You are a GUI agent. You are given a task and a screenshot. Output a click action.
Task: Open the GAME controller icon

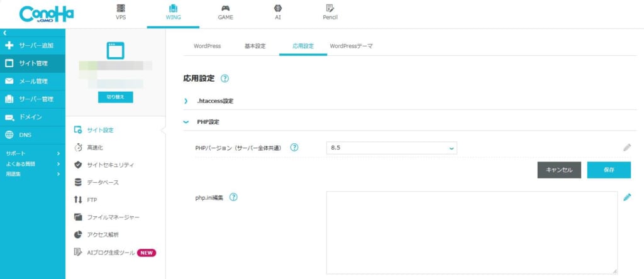point(226,8)
